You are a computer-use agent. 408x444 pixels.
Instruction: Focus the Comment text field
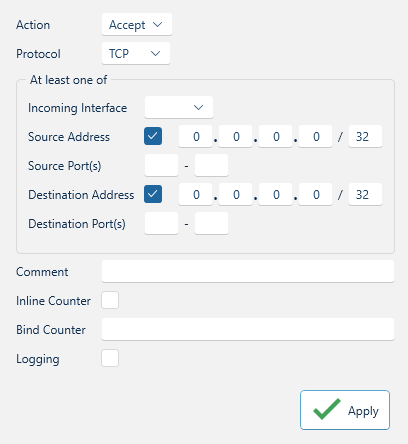pos(248,271)
